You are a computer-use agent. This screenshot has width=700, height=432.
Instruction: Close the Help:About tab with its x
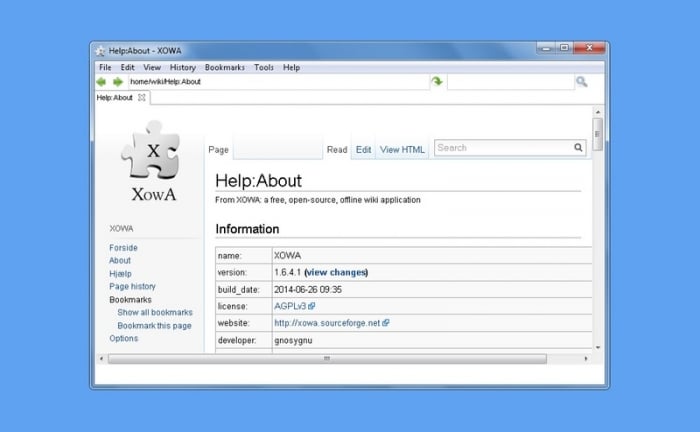[x=142, y=97]
